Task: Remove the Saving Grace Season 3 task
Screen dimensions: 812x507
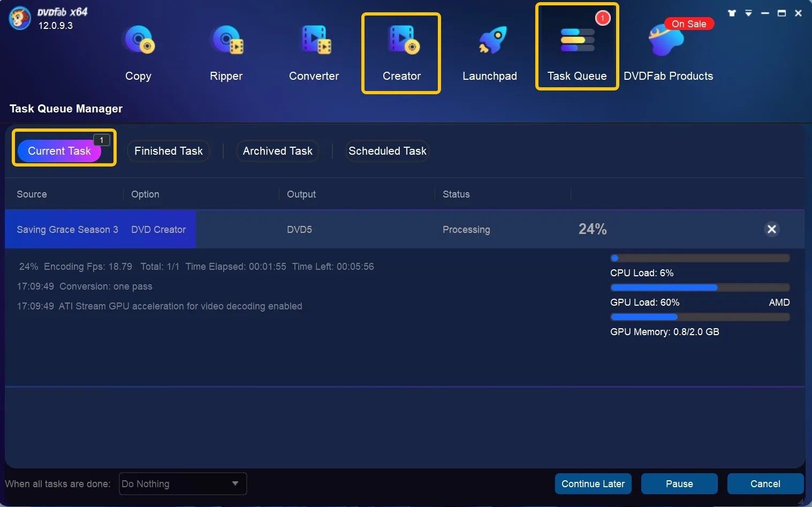Action: 772,229
